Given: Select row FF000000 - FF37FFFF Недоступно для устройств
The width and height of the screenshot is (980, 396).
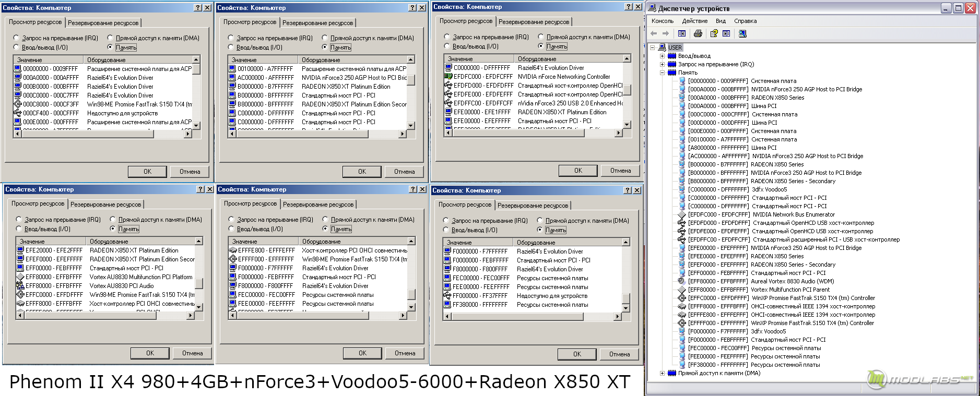Looking at the screenshot, I should (x=533, y=295).
